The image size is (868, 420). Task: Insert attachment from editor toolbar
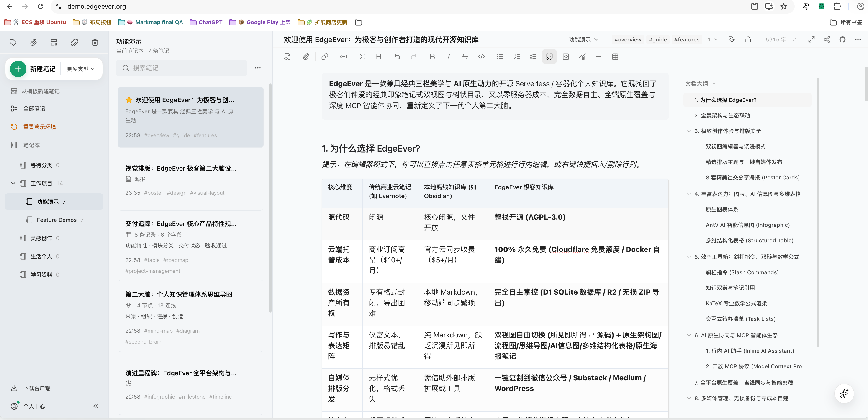click(306, 57)
